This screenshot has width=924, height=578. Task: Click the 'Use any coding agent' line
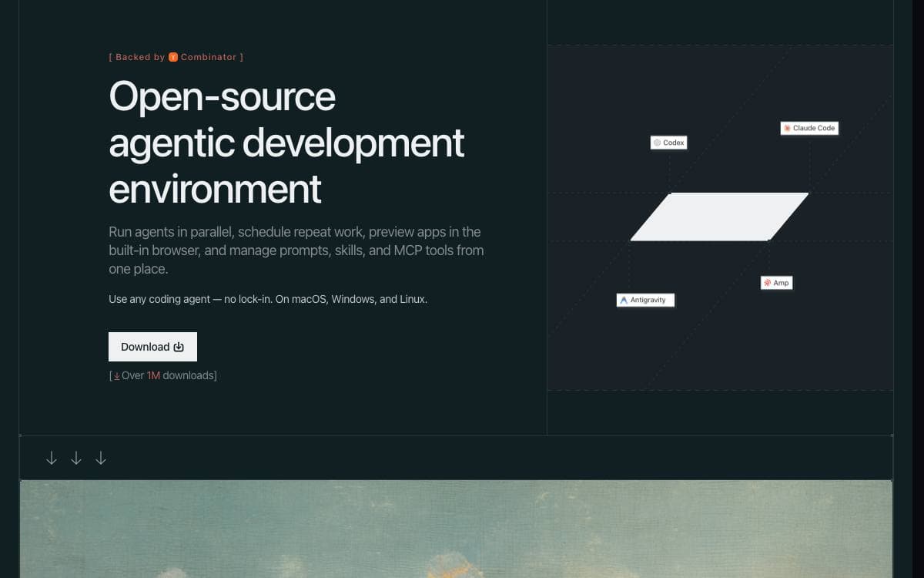268,299
